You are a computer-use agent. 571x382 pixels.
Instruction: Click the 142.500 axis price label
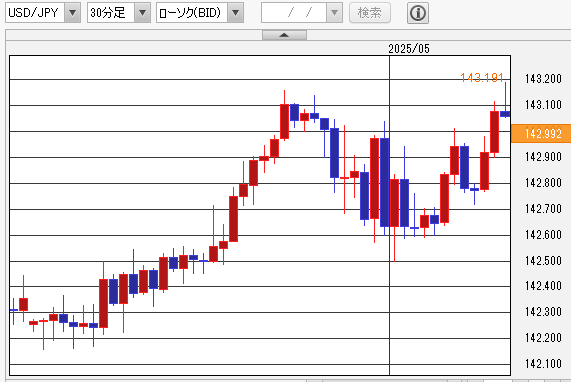(x=543, y=261)
